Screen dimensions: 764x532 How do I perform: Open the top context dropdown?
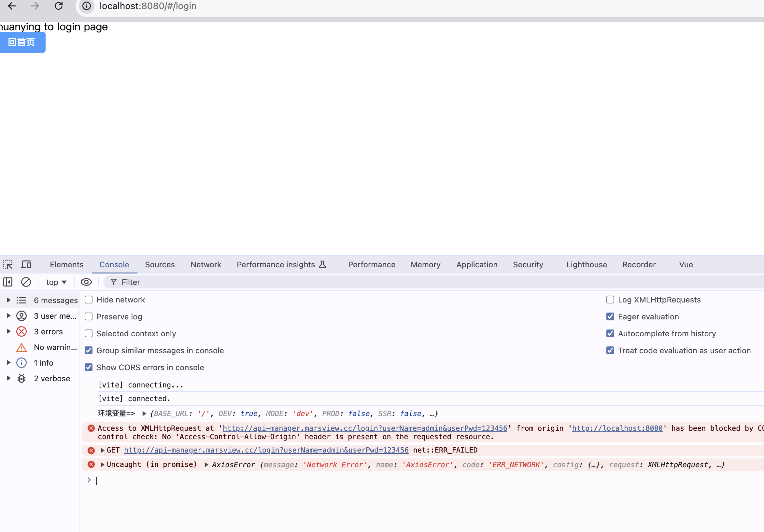click(56, 283)
